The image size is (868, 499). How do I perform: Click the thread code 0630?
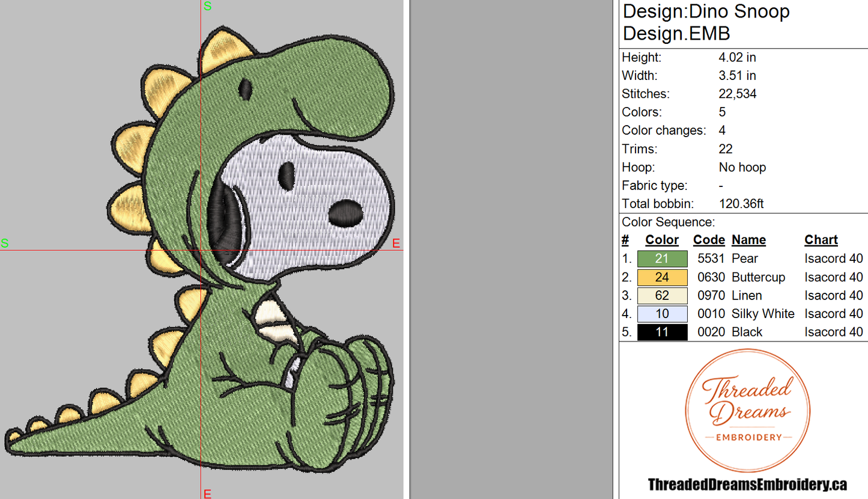[711, 277]
